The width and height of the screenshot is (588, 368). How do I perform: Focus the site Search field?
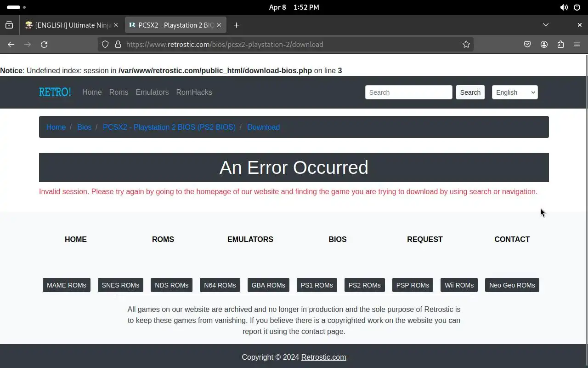408,92
